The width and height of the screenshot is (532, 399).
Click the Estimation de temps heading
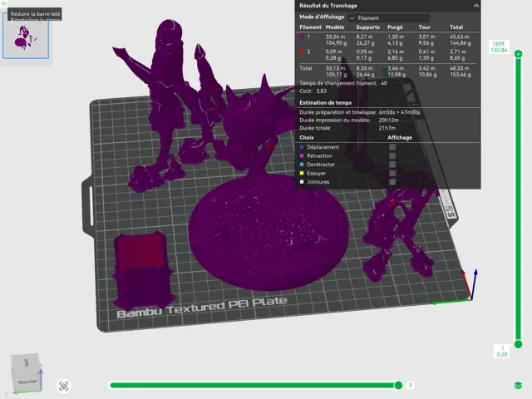[325, 102]
